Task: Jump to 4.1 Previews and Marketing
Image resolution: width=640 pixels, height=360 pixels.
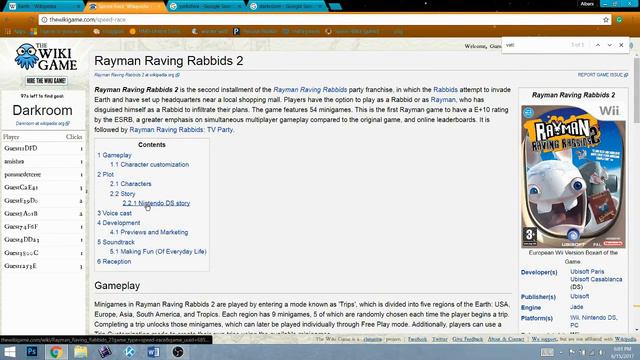Action: tap(149, 232)
